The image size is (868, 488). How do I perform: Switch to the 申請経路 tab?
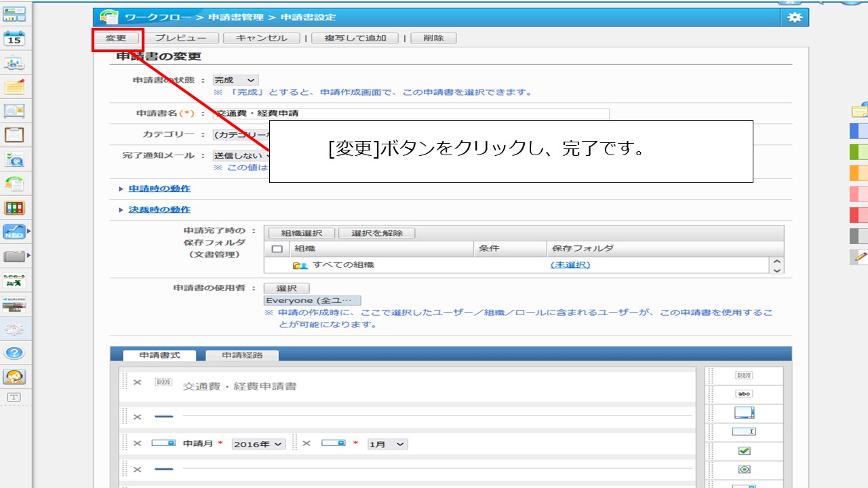[x=241, y=355]
